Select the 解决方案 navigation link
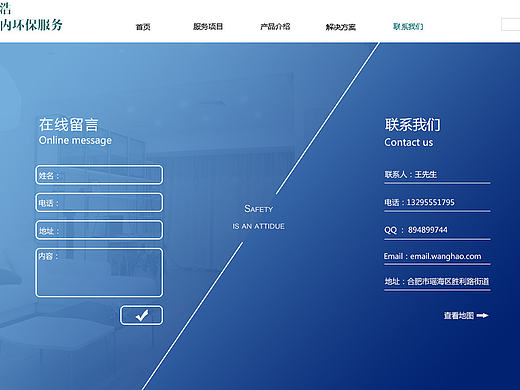520x390 pixels. 341,27
